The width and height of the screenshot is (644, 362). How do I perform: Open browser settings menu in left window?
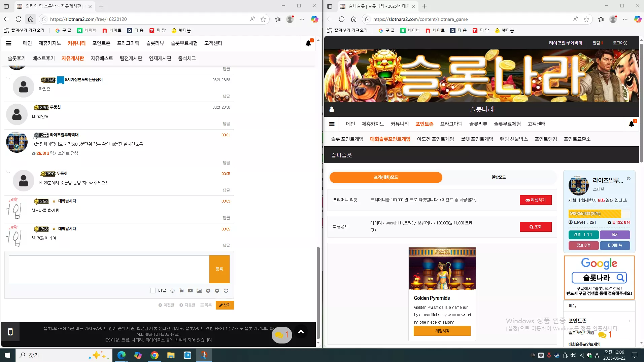pos(302,19)
